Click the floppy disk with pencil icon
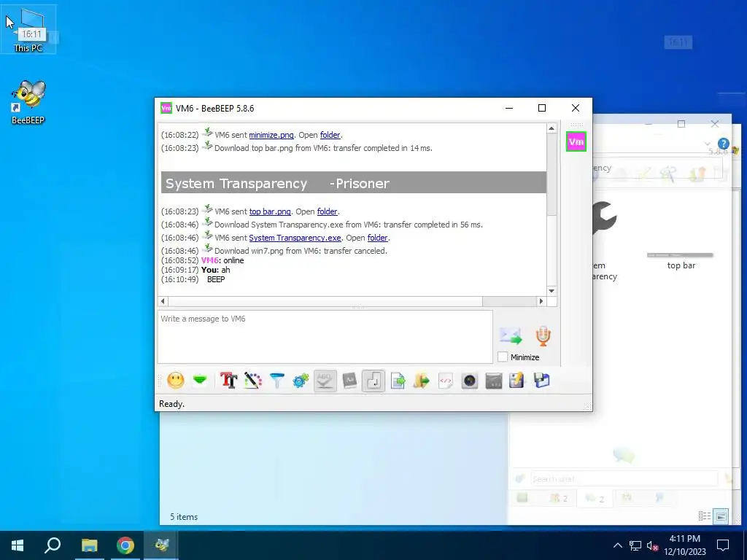 click(x=516, y=381)
